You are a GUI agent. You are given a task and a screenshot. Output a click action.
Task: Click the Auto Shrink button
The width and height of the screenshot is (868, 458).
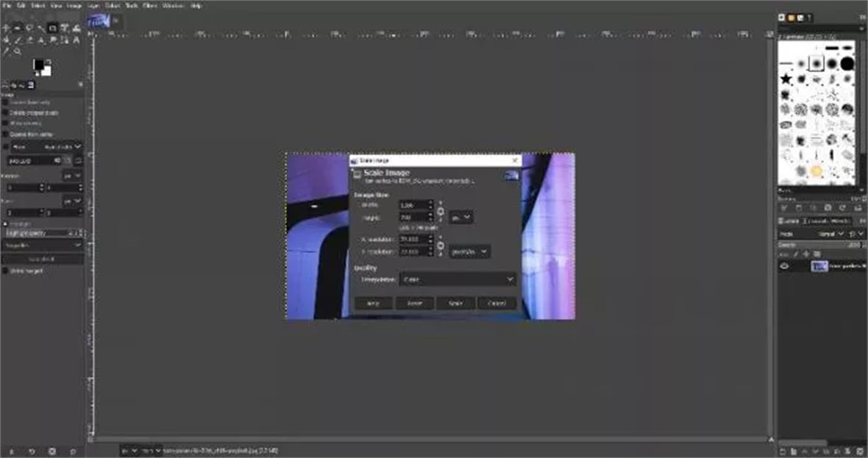[43, 259]
